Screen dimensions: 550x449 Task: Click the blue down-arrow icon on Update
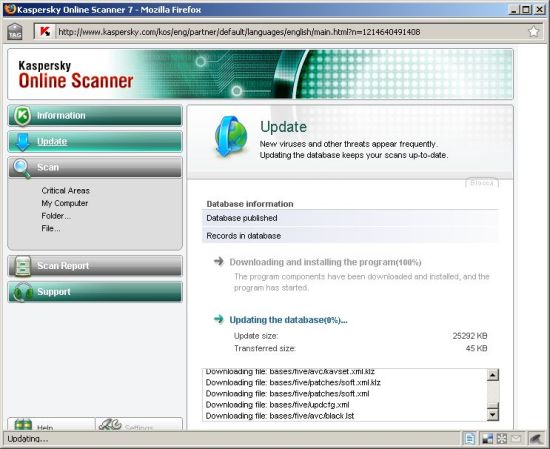click(23, 142)
